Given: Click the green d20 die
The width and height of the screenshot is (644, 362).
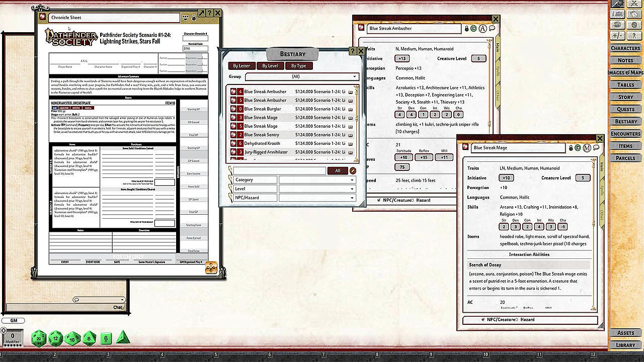Looking at the screenshot, I should 39,338.
